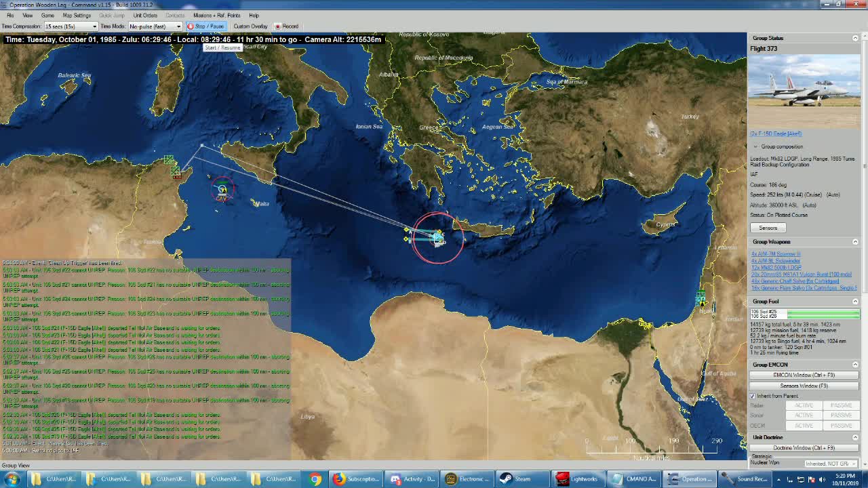868x488 pixels.
Task: Open the View menu
Action: point(28,15)
